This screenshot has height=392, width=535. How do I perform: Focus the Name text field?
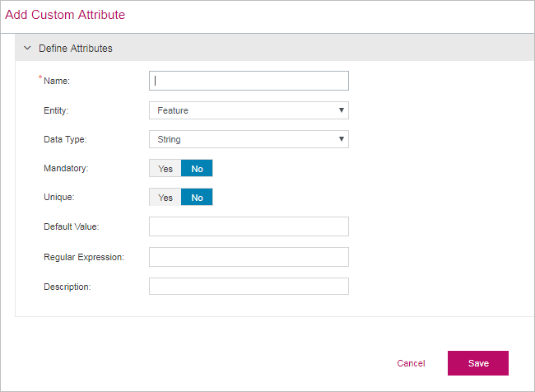tap(249, 81)
